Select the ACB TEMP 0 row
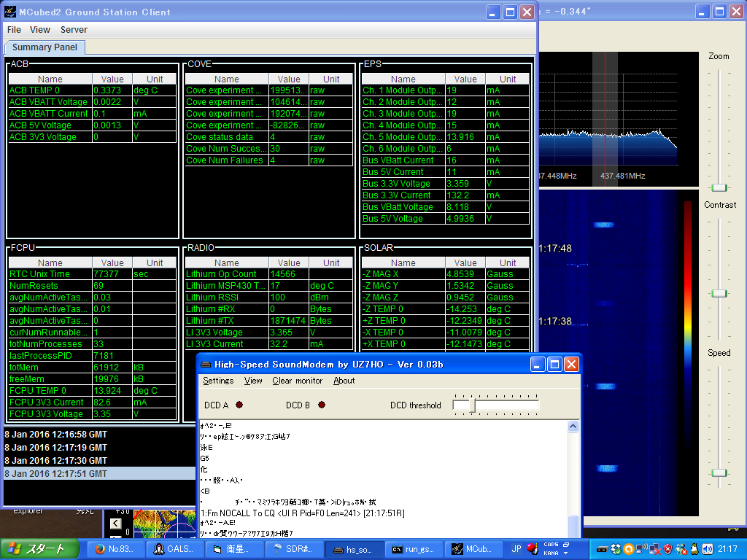Screen dimensions: 747x560 [x=93, y=90]
